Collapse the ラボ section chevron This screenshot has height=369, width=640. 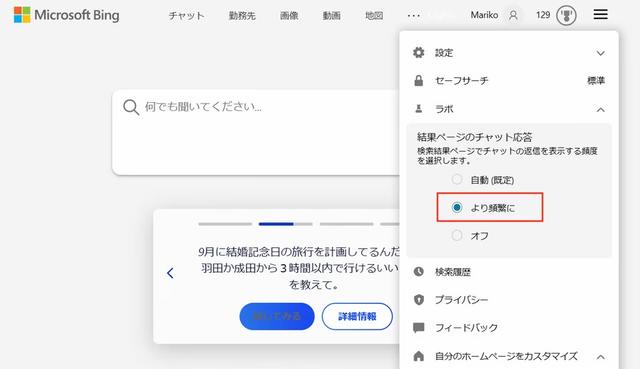pyautogui.click(x=600, y=109)
